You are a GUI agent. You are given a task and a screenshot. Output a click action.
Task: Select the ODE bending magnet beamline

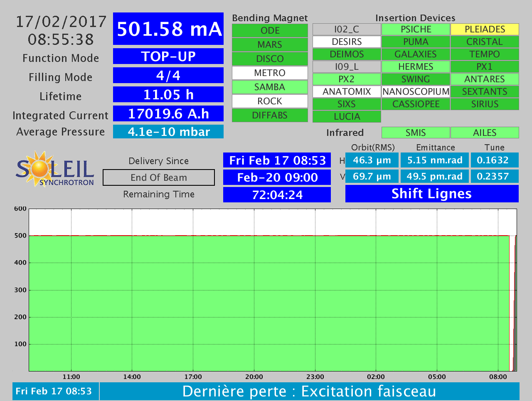click(x=270, y=31)
